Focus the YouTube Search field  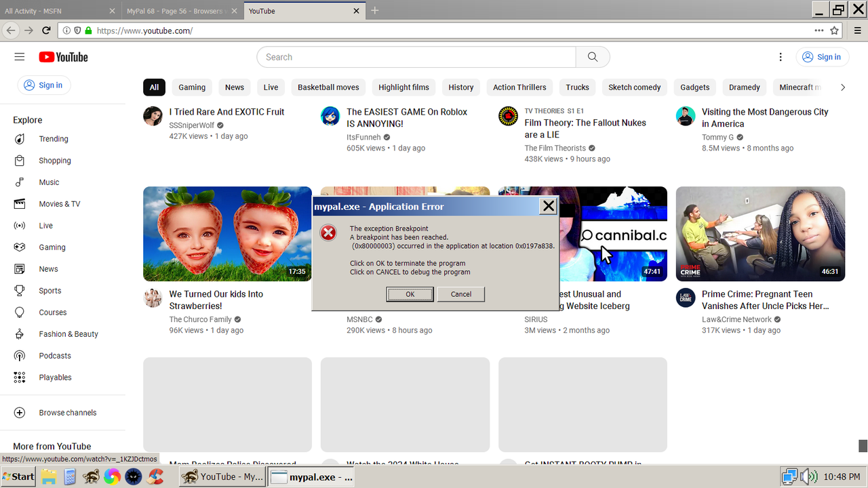416,57
